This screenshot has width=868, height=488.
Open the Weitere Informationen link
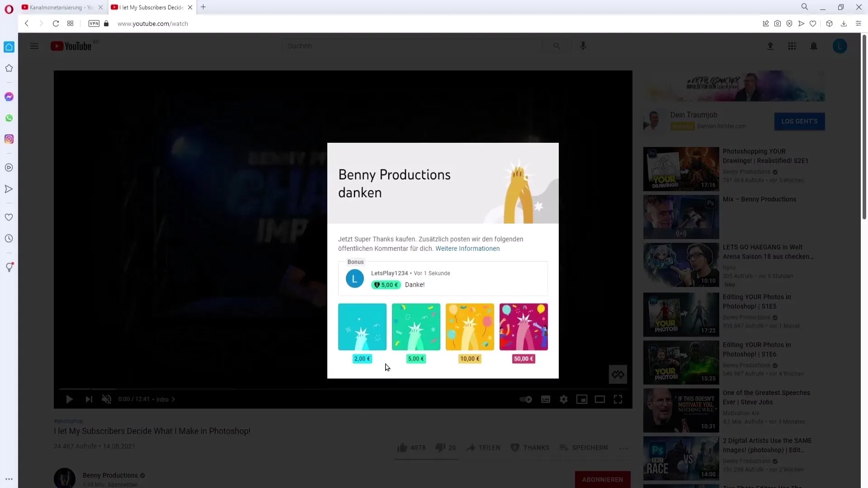(467, 249)
